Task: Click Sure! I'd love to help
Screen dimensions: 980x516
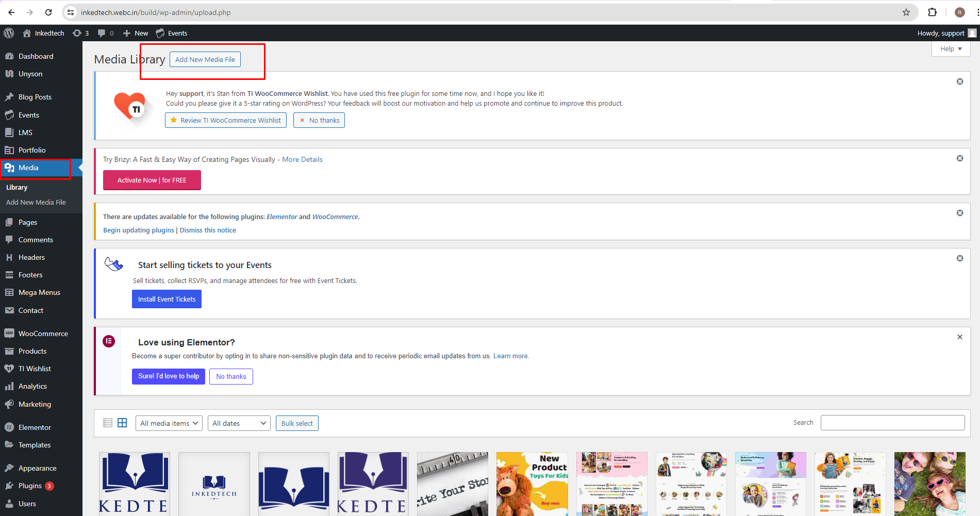Action: point(169,376)
